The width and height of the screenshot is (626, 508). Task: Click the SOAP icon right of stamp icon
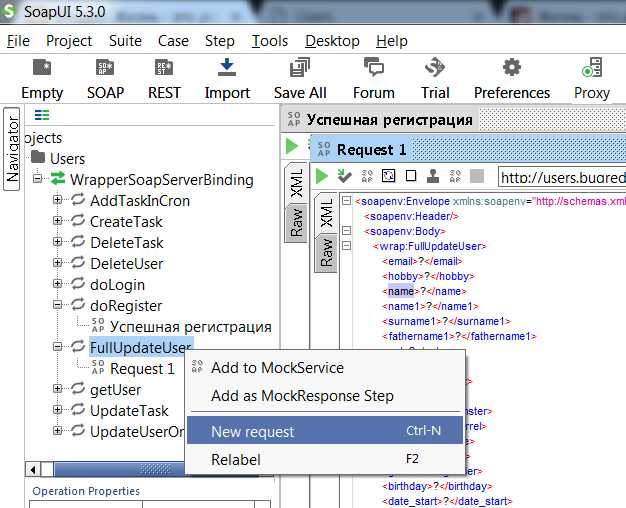[455, 176]
